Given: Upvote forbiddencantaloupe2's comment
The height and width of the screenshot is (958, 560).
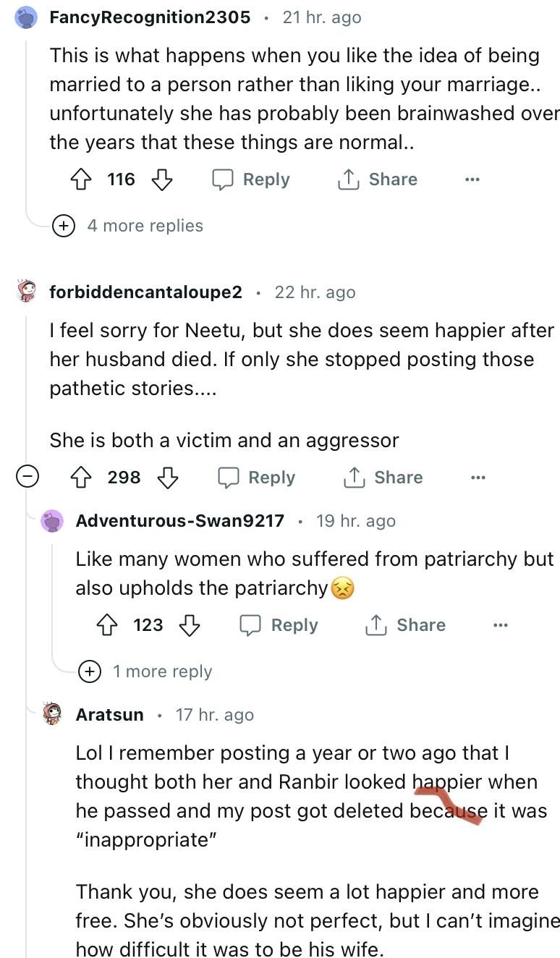Looking at the screenshot, I should (x=82, y=478).
